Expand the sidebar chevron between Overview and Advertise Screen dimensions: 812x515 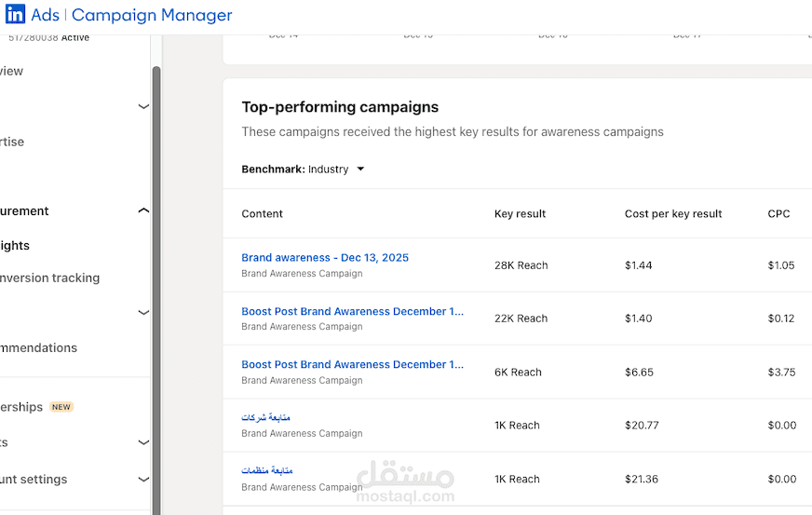[x=143, y=106]
